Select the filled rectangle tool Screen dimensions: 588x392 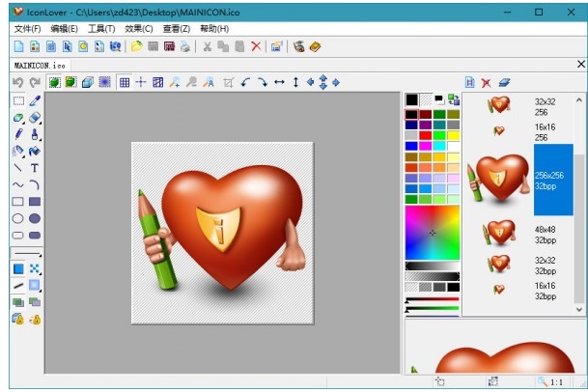[35, 202]
